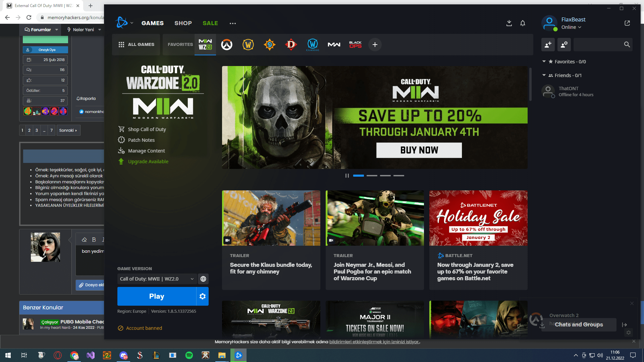Open a new browser tab

(90, 6)
